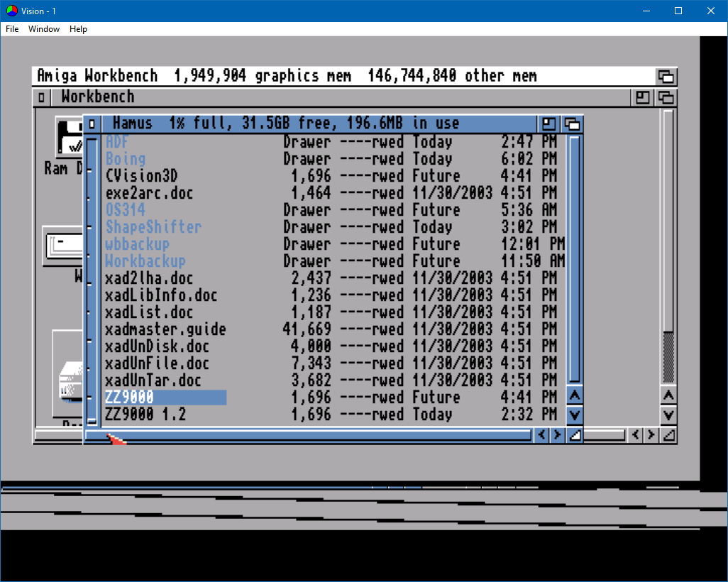728x582 pixels.
Task: Click the Hamus window depth gadget
Action: pyautogui.click(x=572, y=124)
